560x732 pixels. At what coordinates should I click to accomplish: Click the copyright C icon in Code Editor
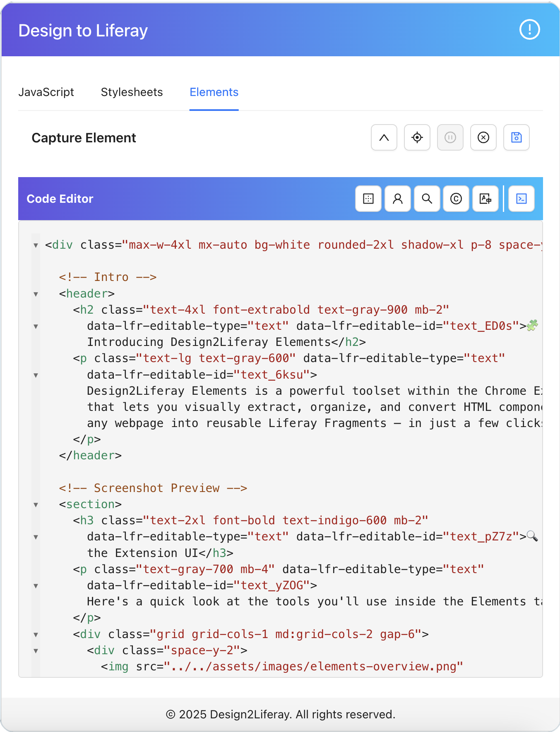point(456,199)
